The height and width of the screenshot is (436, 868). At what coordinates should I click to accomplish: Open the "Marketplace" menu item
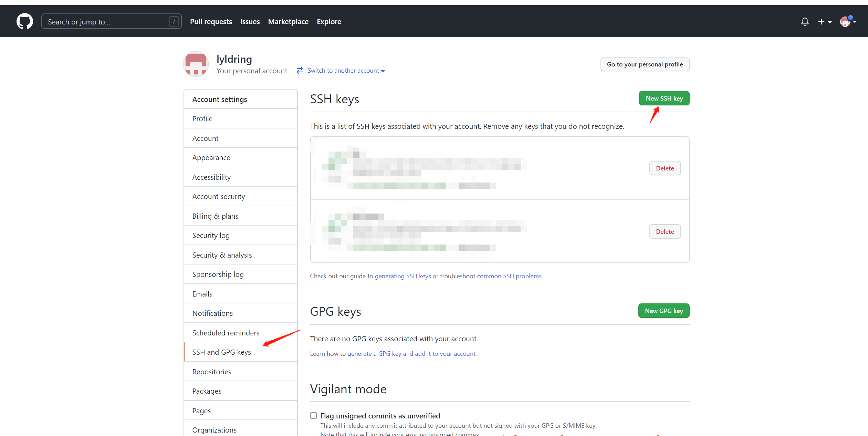pos(288,21)
